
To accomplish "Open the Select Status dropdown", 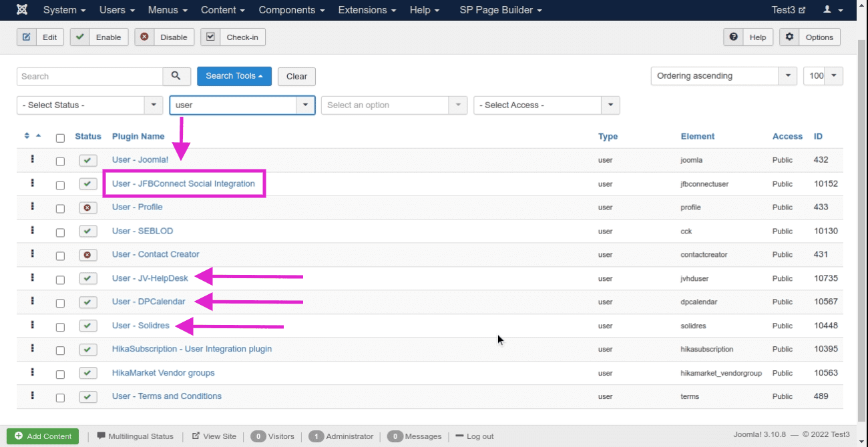I will tap(89, 105).
